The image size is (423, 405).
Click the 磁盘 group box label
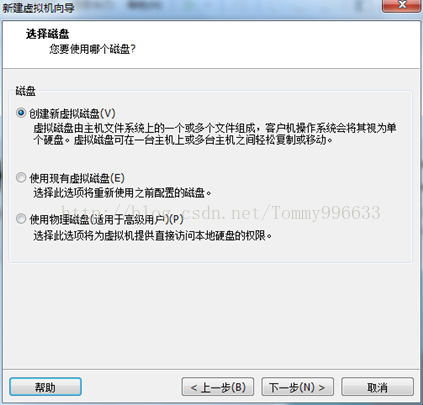[25, 91]
